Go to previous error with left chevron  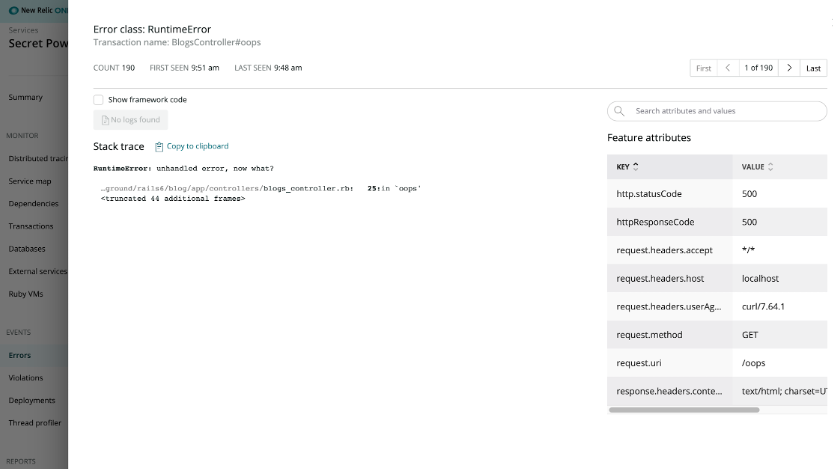coord(728,68)
